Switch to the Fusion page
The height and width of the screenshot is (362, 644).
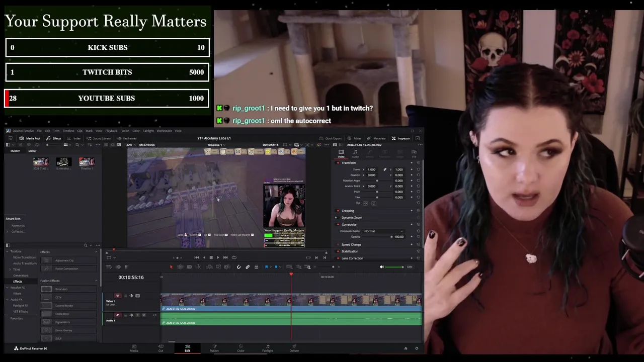[214, 348]
